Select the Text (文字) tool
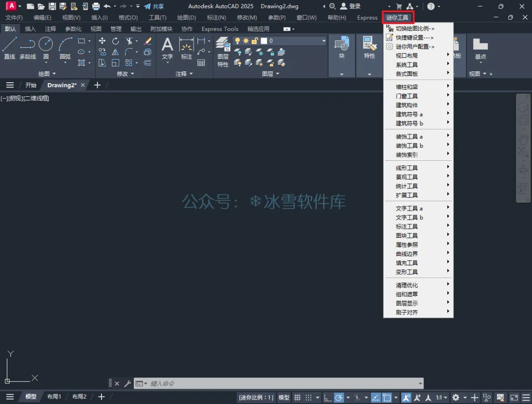This screenshot has width=532, height=404. (x=167, y=48)
